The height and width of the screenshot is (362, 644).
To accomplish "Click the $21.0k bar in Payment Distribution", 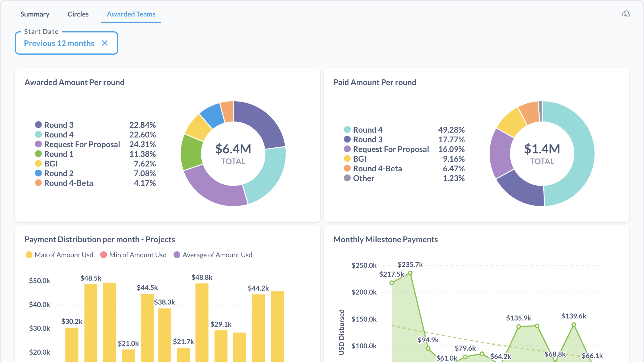I will pos(128,355).
